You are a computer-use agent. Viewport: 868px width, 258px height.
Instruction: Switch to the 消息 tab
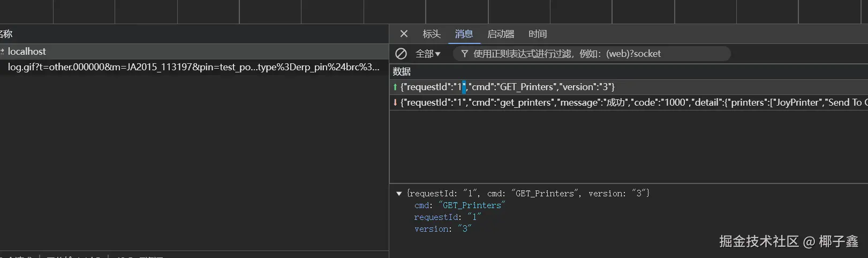[x=464, y=34]
